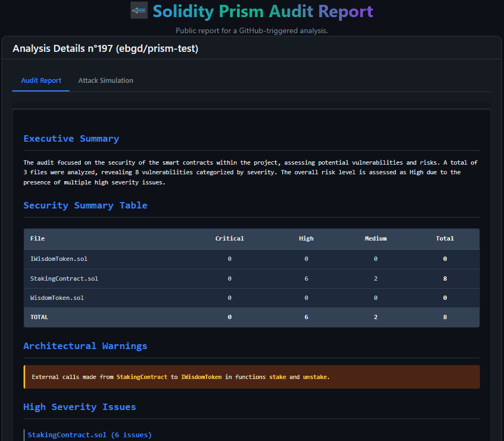Screen dimensions: 504x441
Task: Click the unstake function reference in the warning
Action: point(315,377)
